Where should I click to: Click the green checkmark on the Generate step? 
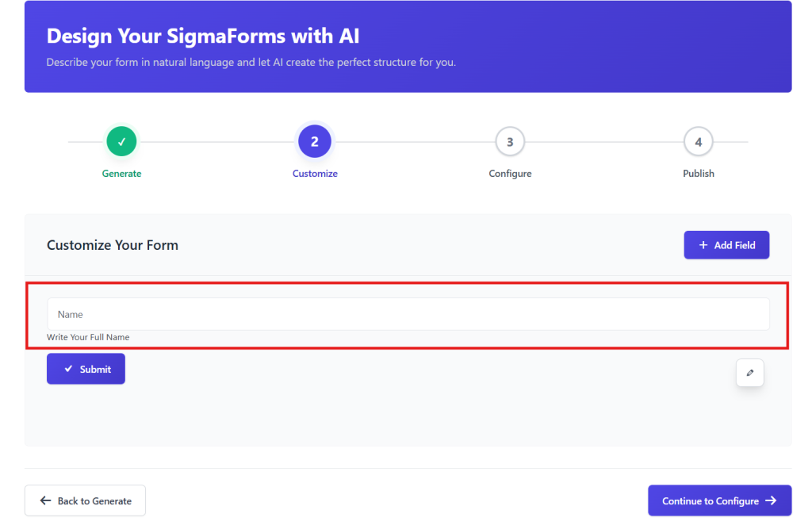121,140
